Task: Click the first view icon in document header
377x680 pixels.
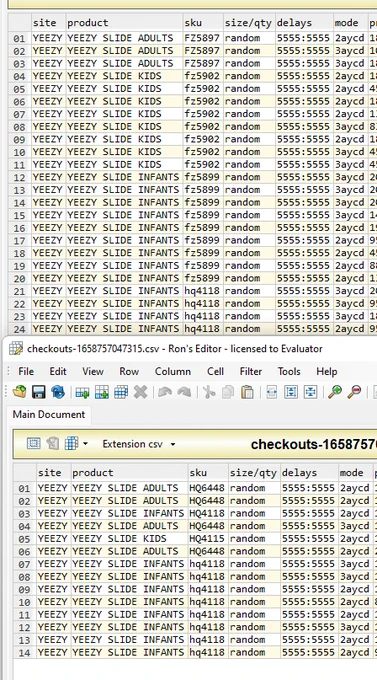Action: tap(33, 443)
